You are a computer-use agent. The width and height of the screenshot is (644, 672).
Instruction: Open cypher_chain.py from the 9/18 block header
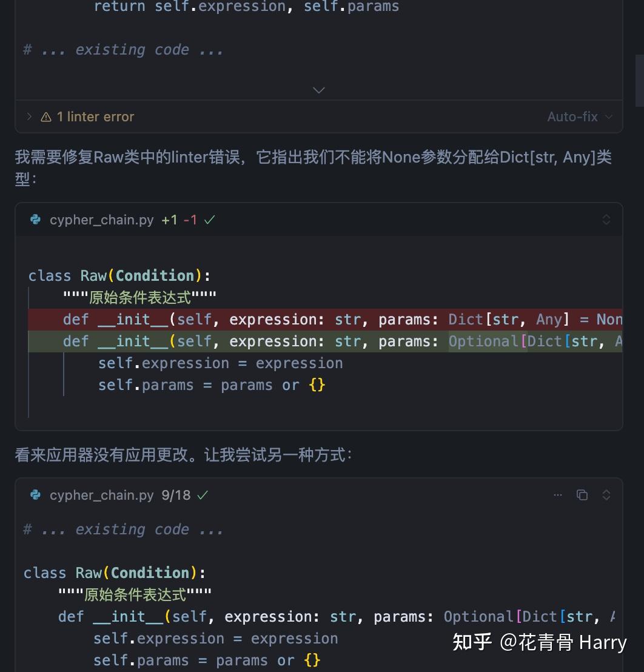tap(102, 495)
